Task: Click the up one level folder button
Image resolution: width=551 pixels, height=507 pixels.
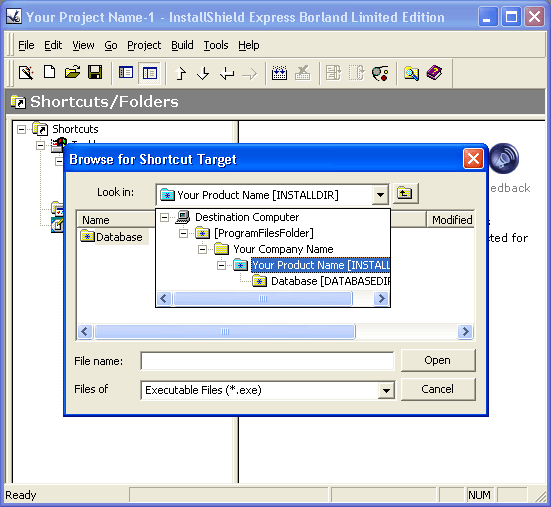Action: click(406, 193)
